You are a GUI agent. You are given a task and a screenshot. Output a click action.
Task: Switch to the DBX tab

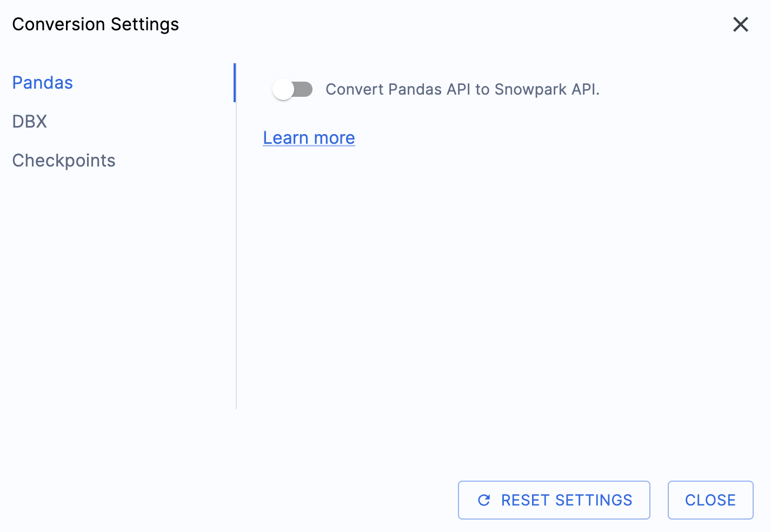point(30,122)
